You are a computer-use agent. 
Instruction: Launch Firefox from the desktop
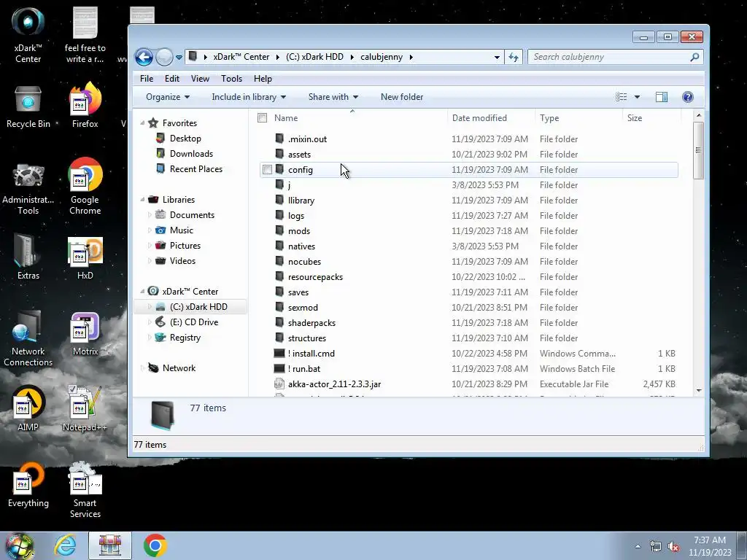(x=85, y=106)
